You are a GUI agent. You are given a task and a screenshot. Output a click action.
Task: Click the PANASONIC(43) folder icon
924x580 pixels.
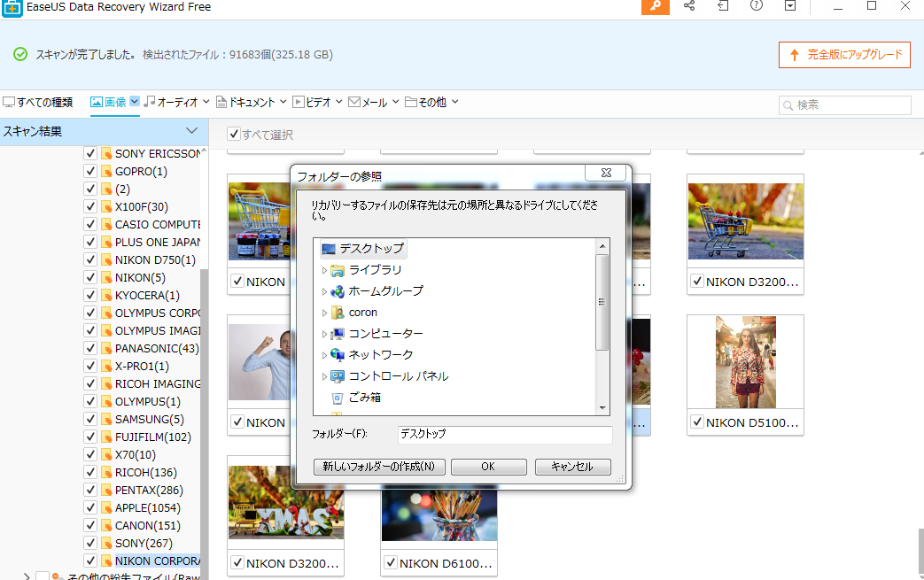106,349
